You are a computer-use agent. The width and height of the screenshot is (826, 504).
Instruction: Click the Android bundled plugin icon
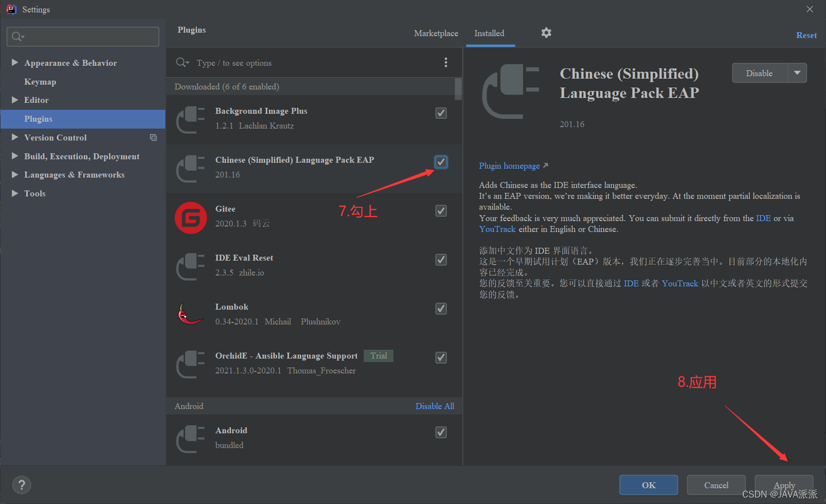(x=191, y=439)
